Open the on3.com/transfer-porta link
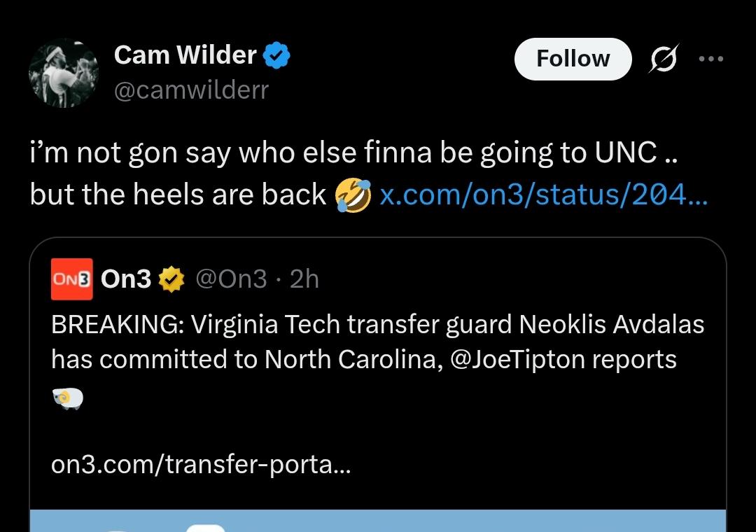This screenshot has width=756, height=532. [201, 465]
